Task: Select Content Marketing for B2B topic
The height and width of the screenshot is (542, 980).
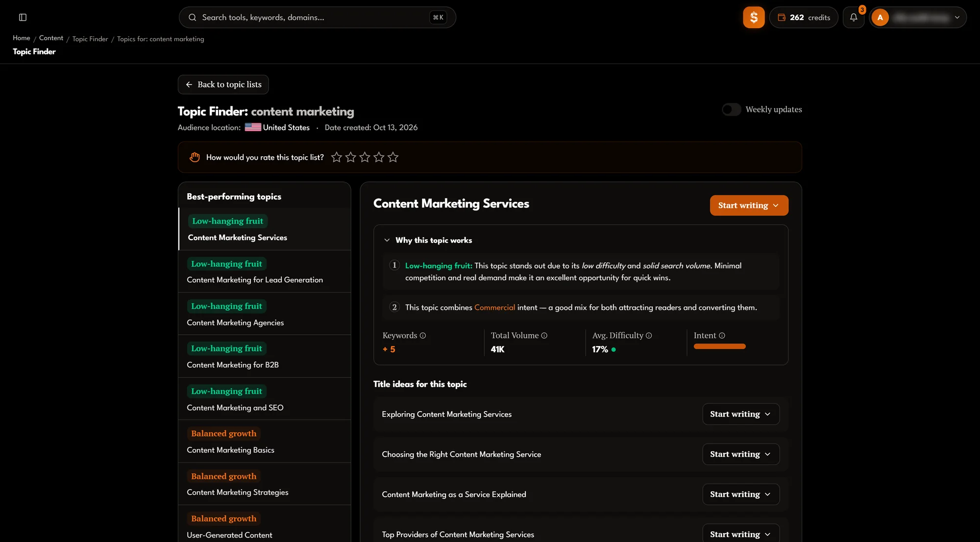Action: pyautogui.click(x=265, y=356)
